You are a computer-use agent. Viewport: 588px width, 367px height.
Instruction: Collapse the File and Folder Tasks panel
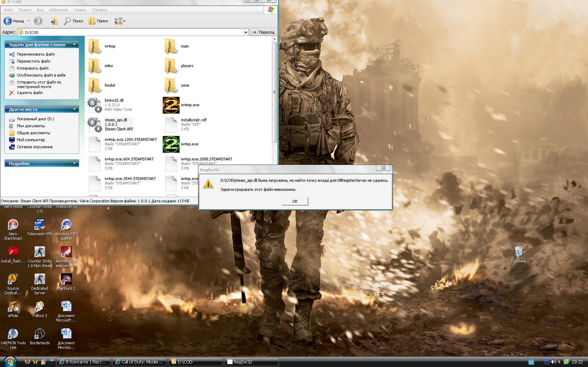[74, 44]
